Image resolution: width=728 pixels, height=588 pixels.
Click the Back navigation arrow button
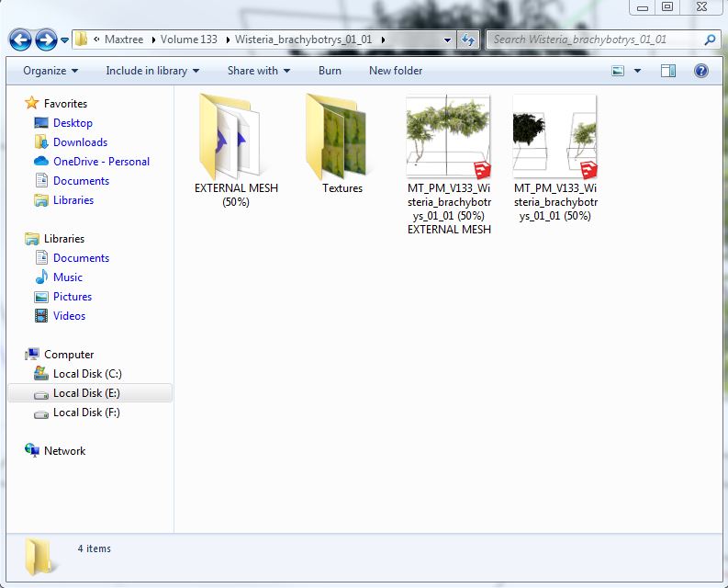tap(20, 40)
